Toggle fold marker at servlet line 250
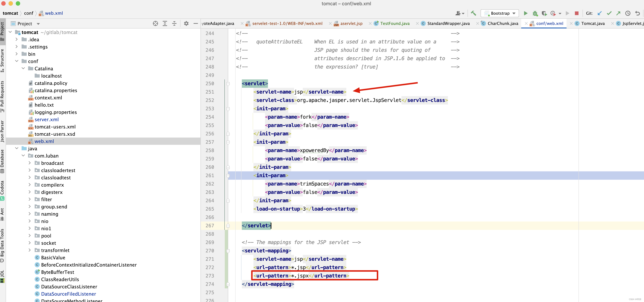644x302 pixels. pyautogui.click(x=228, y=84)
